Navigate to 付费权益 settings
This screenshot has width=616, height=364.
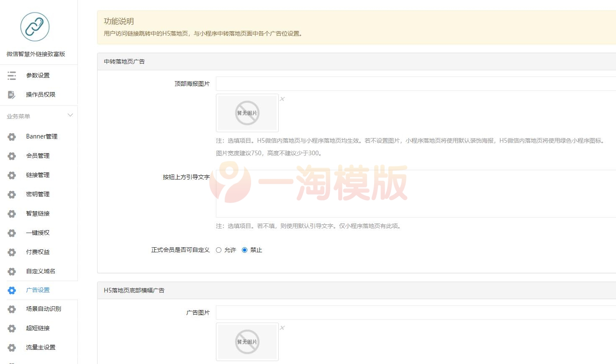point(38,252)
